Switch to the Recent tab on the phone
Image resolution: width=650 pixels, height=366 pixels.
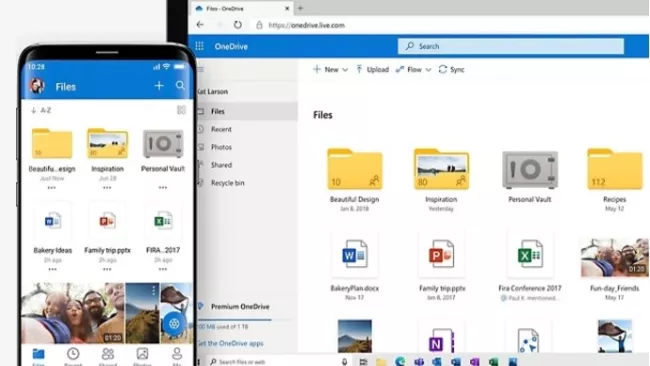[x=73, y=356]
